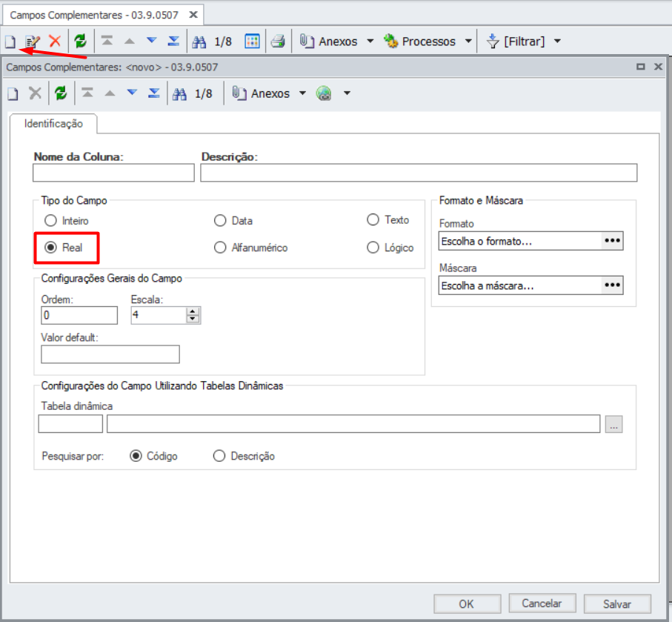
Task: Decrease the Escala value with down arrow
Action: 193,319
